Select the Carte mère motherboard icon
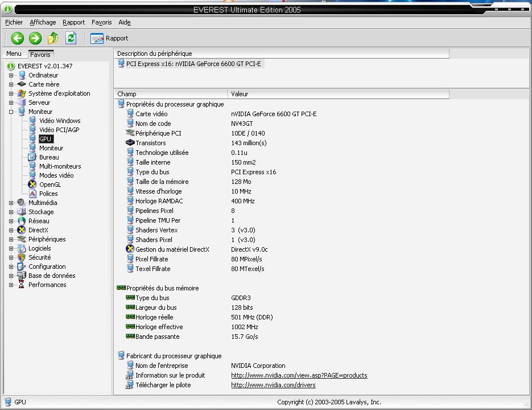The image size is (532, 410). click(22, 84)
